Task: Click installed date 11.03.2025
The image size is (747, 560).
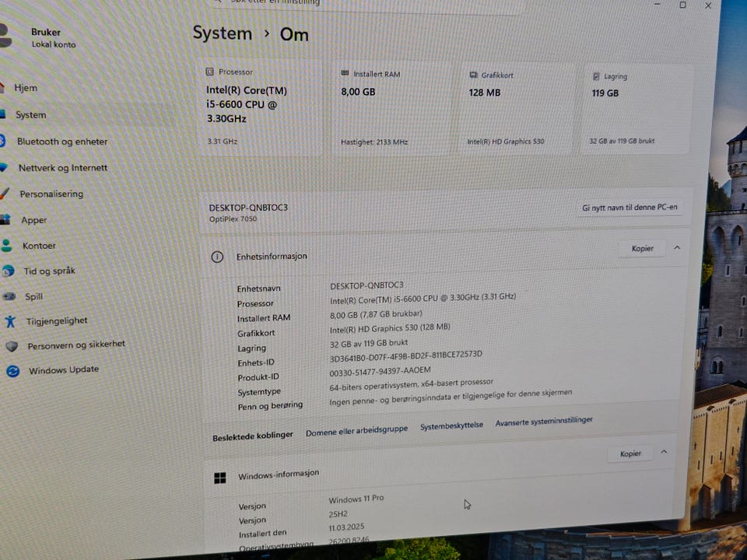Action: (x=346, y=527)
